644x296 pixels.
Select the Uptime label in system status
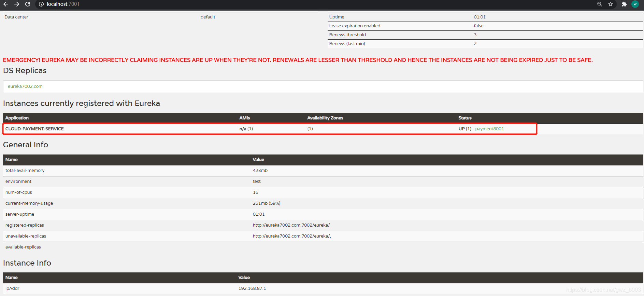337,17
